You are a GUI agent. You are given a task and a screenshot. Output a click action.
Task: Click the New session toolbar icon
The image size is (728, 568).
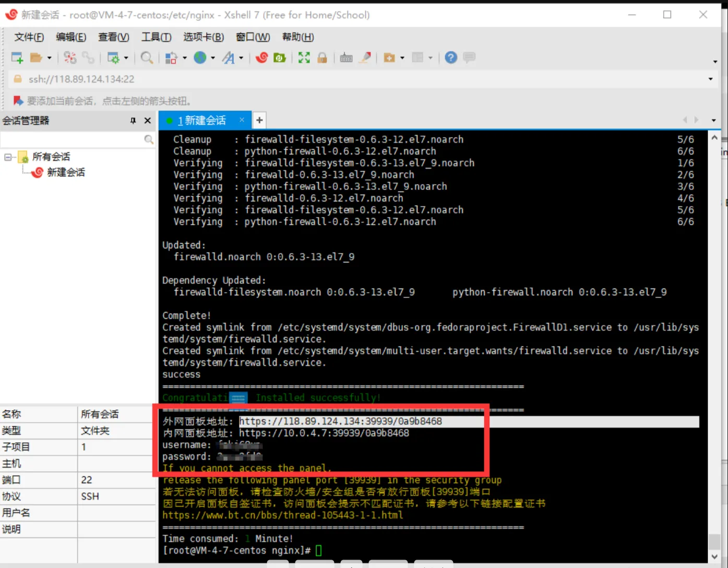(x=17, y=58)
